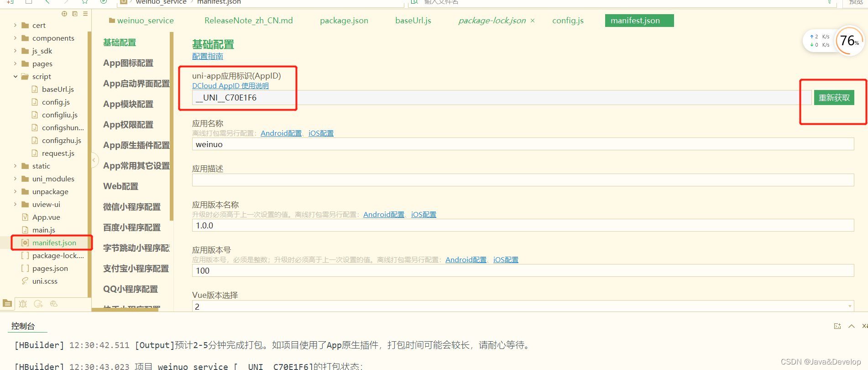Expand the pages folder
The width and height of the screenshot is (868, 370).
(16, 63)
